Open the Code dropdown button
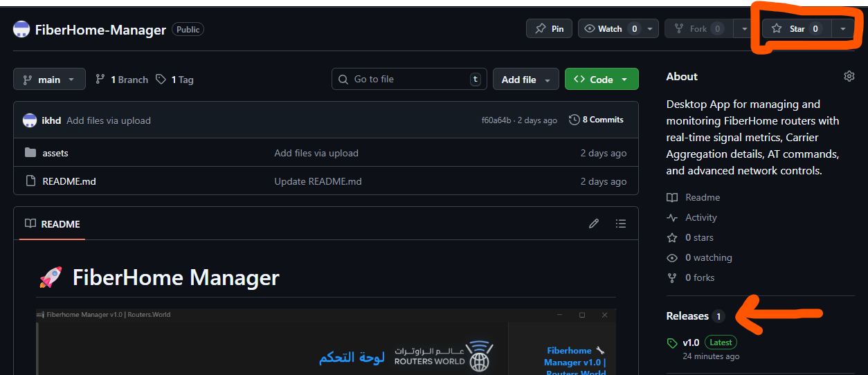This screenshot has height=375, width=868. coord(602,80)
